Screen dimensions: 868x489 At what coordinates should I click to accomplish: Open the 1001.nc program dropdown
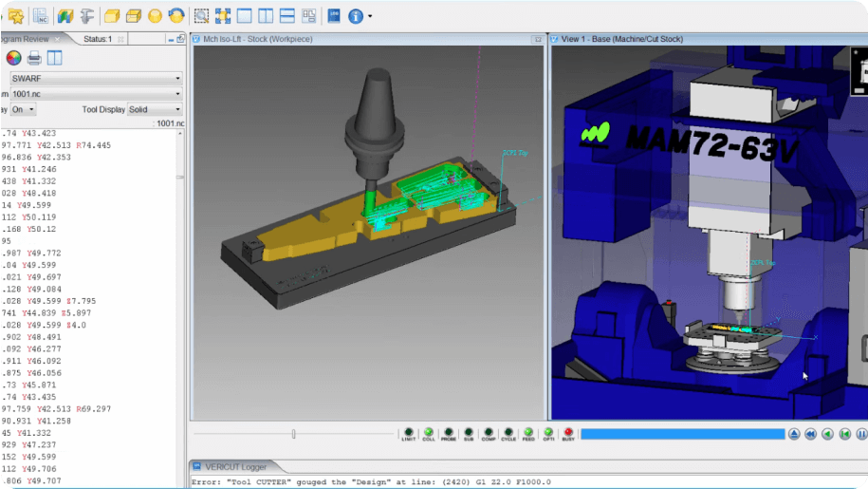point(95,94)
